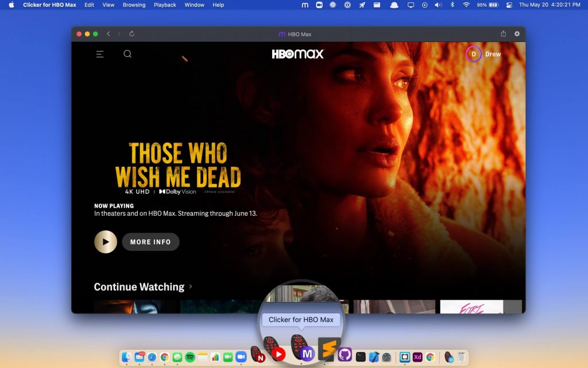Click the MORE INFO button

coord(150,241)
